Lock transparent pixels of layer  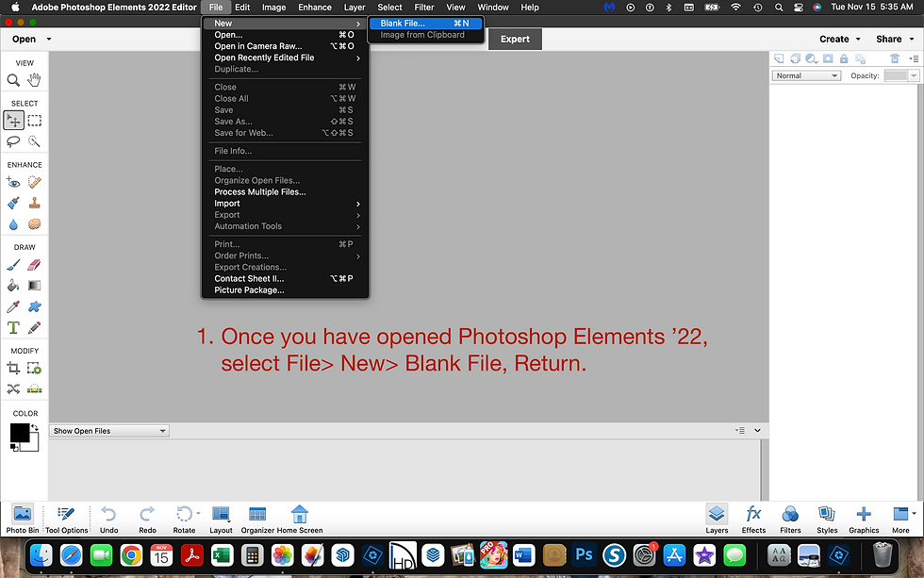(x=860, y=58)
